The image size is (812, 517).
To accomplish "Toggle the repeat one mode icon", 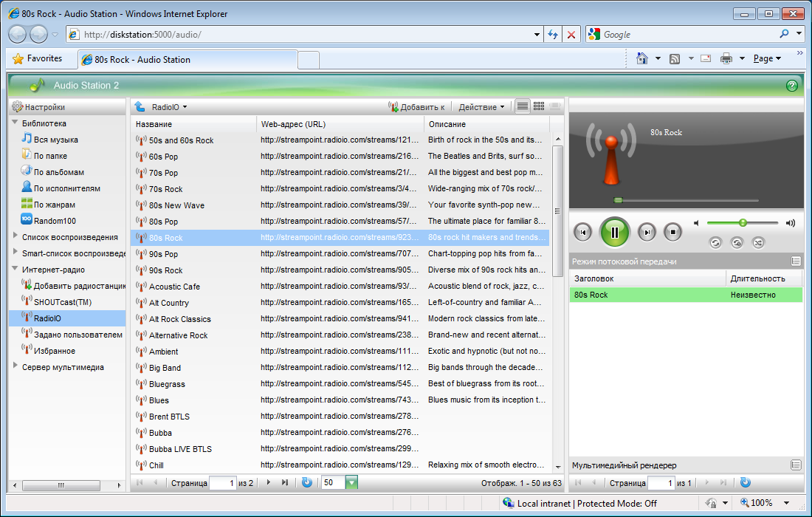I will [737, 242].
